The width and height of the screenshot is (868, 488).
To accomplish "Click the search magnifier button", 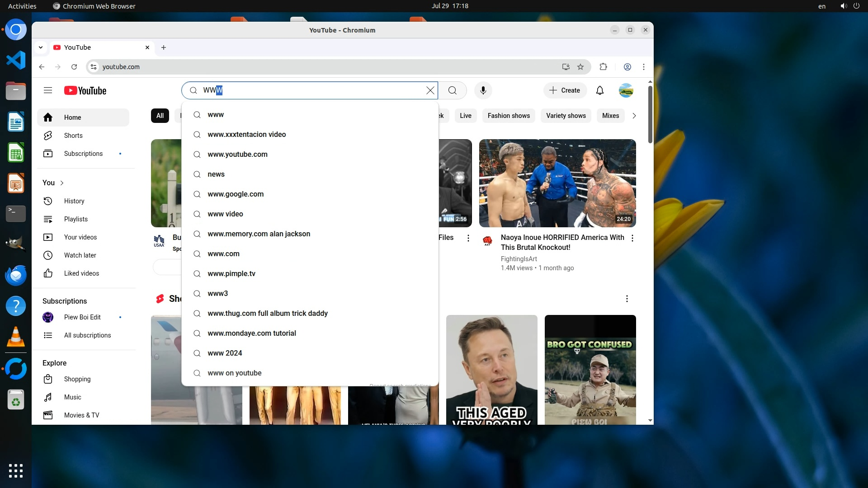I will [x=452, y=90].
